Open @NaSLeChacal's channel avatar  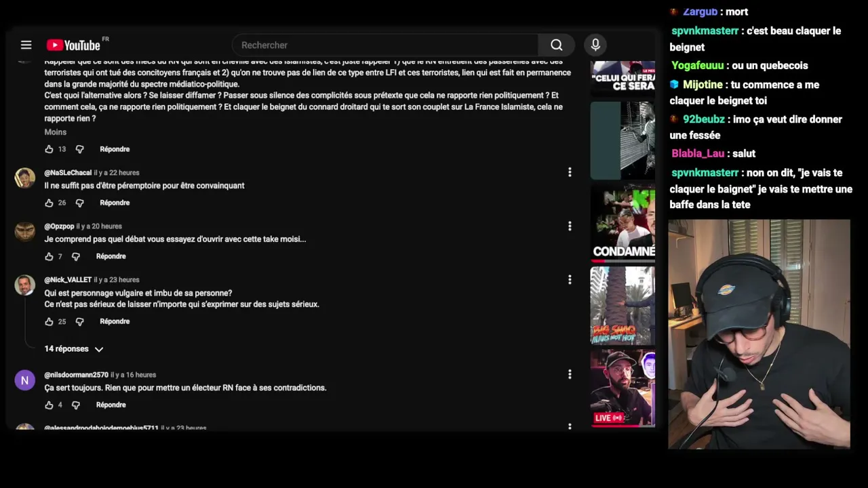[25, 178]
